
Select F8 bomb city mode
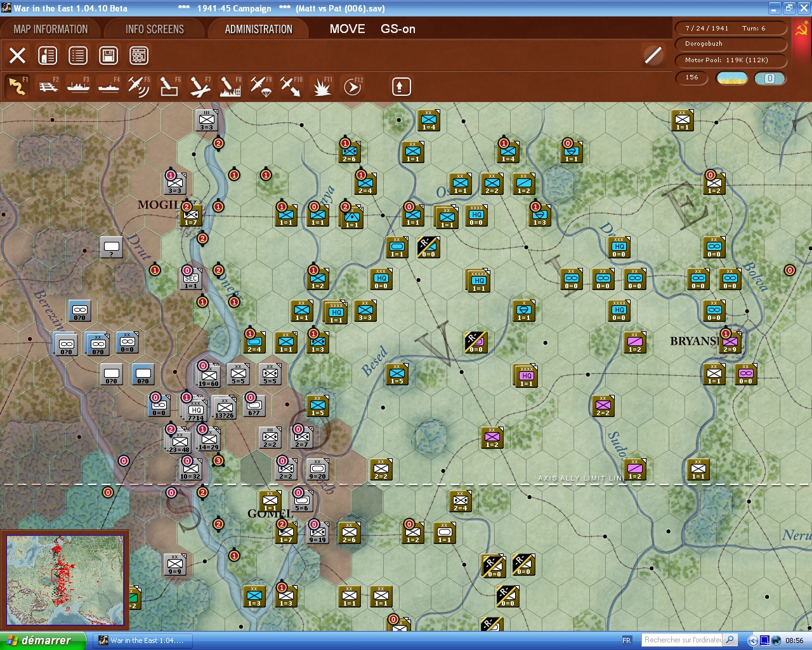click(230, 86)
